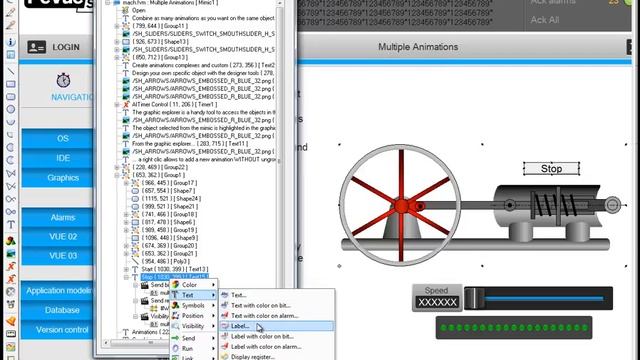Select the line drawing tool in the left toolbar
Image resolution: width=640 pixels, height=360 pixels.
coord(11,71)
